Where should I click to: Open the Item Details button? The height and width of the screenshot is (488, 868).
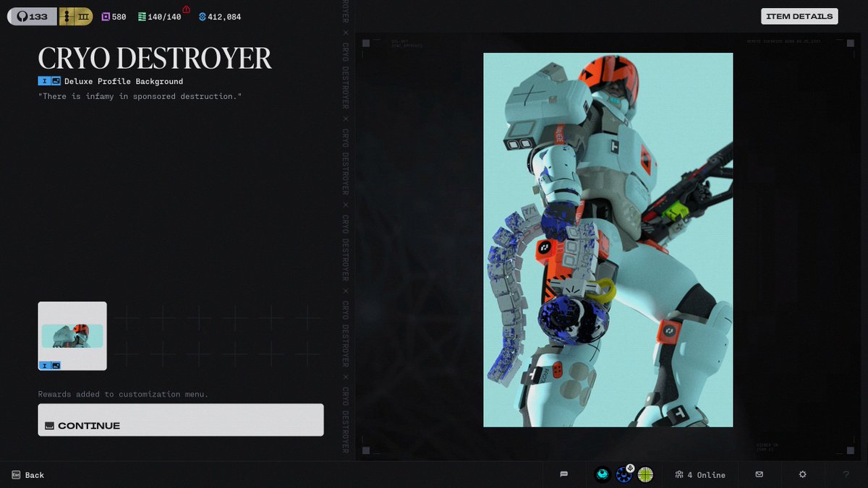[x=799, y=16]
